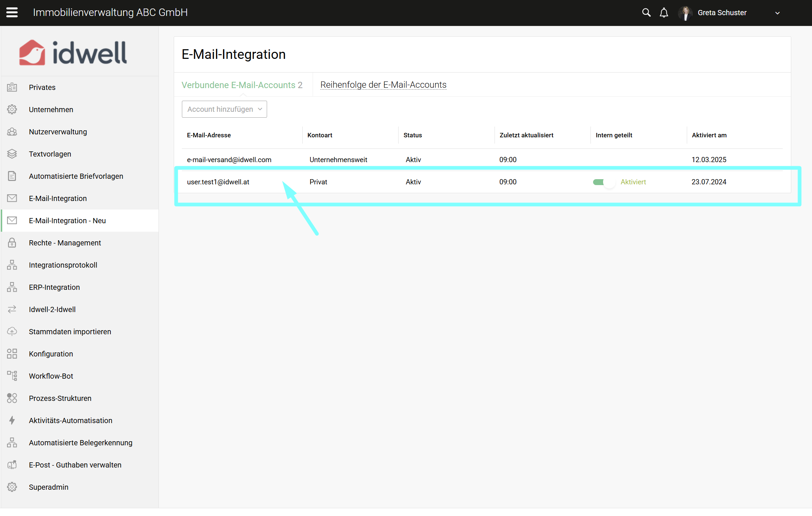Image resolution: width=812 pixels, height=516 pixels.
Task: Click the lock icon for Rechte - Management
Action: (x=12, y=243)
